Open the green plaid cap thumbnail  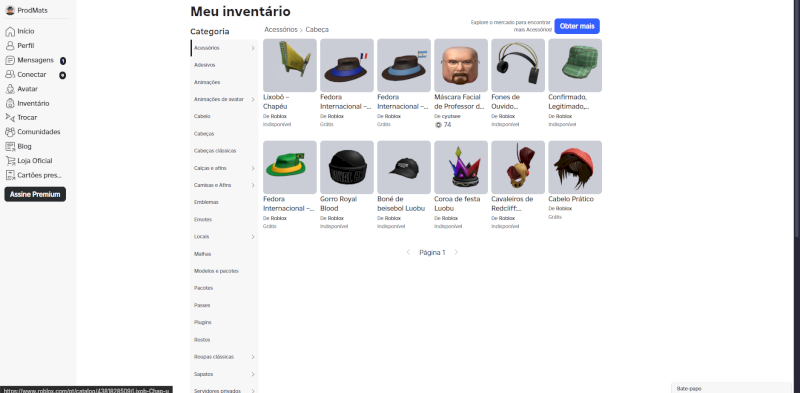click(x=575, y=65)
